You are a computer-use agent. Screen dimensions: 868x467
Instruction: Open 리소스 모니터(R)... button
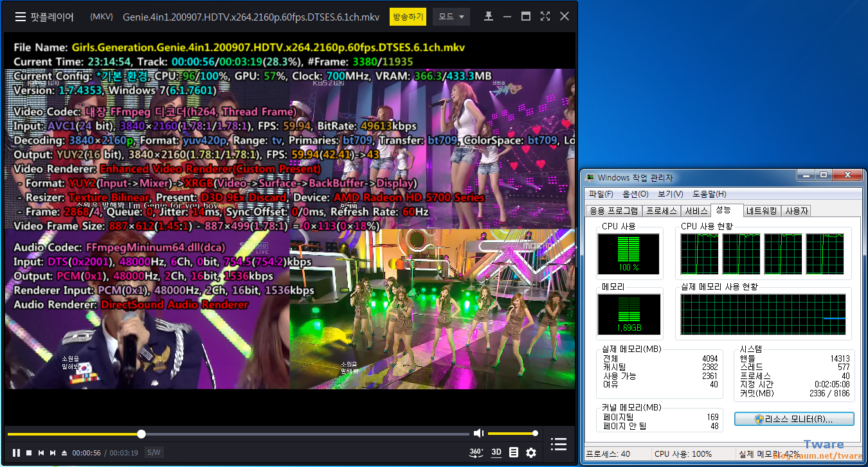[794, 419]
